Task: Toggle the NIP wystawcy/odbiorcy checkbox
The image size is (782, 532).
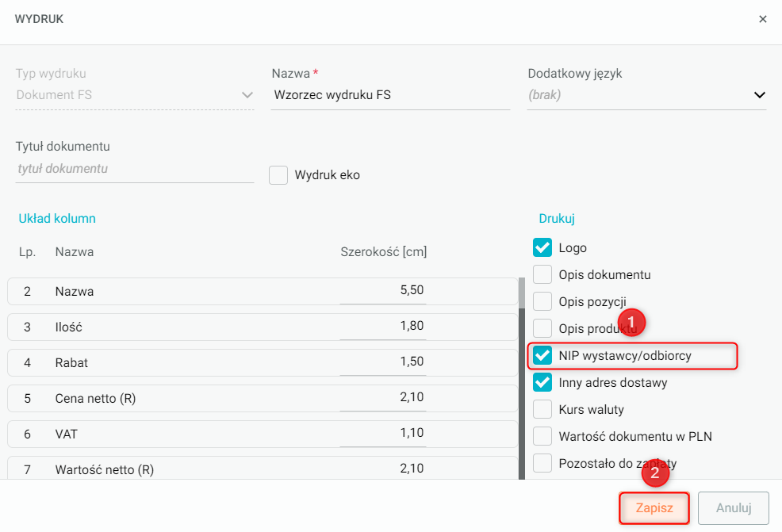Action: (x=542, y=356)
